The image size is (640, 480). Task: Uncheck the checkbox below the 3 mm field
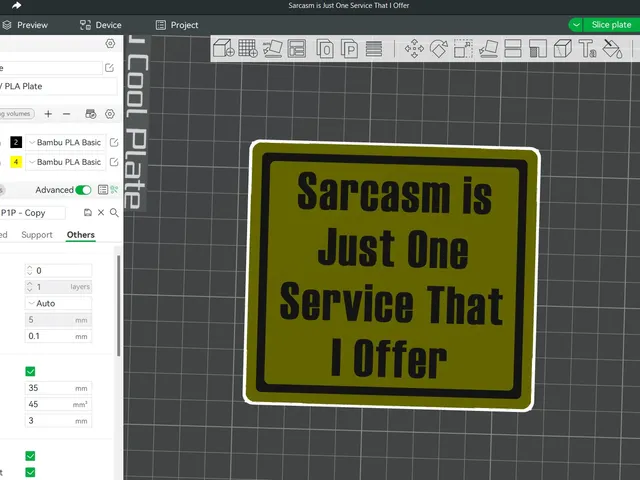(30, 456)
